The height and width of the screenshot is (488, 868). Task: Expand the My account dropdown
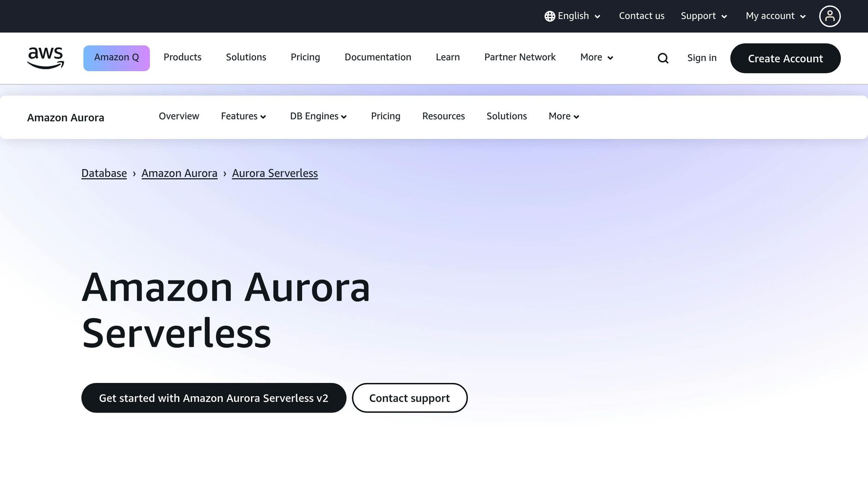click(x=776, y=16)
